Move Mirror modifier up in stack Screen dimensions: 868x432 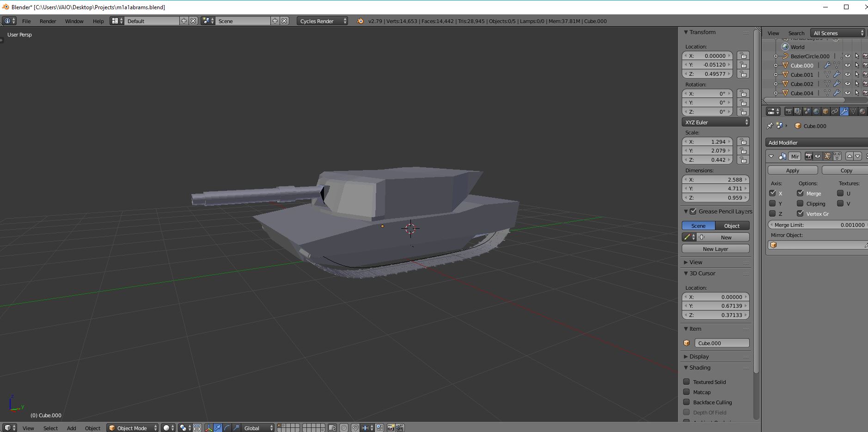850,156
